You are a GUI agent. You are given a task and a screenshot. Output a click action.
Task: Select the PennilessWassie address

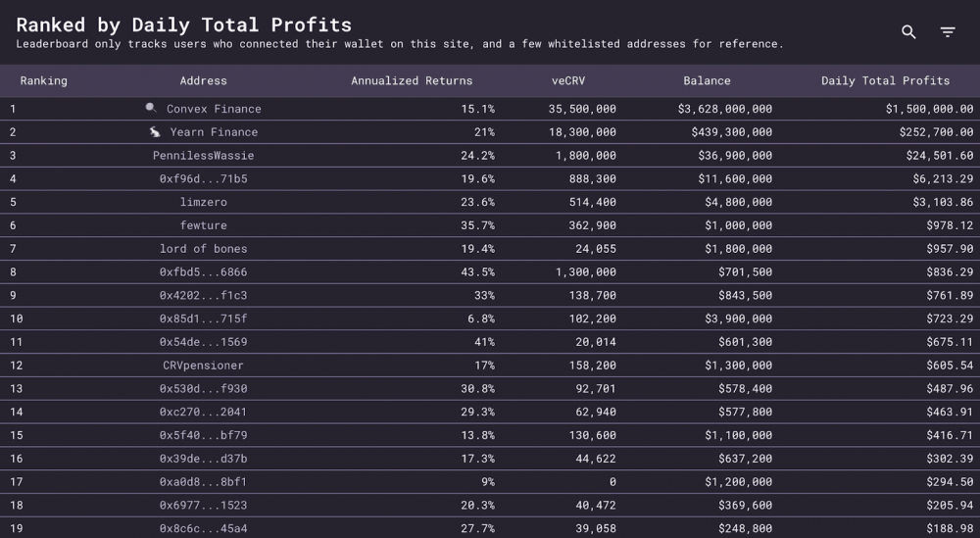(203, 156)
